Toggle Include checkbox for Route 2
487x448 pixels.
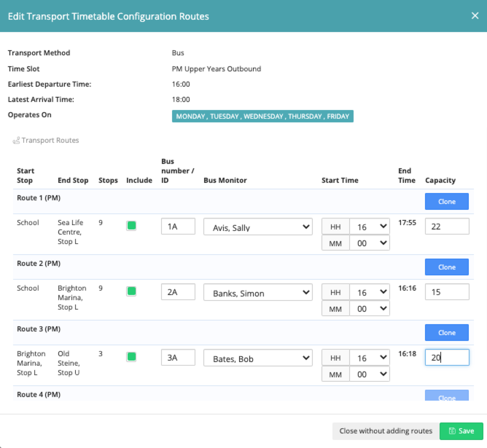pos(131,291)
